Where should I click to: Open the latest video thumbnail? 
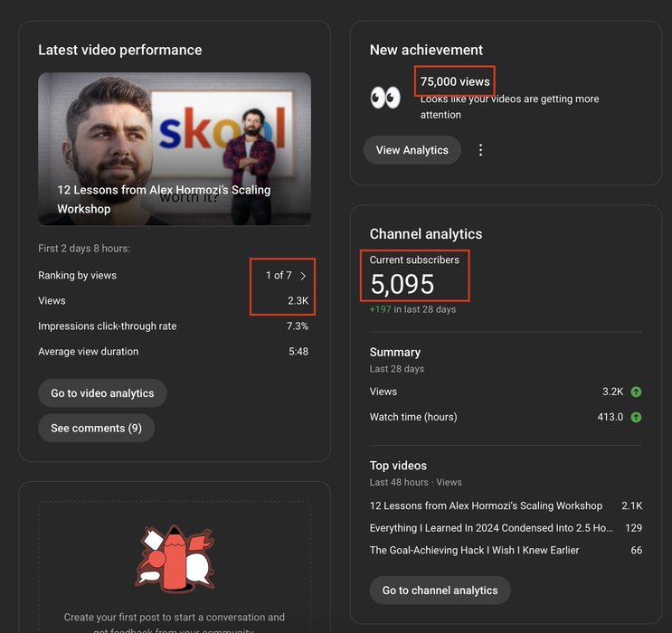click(175, 148)
